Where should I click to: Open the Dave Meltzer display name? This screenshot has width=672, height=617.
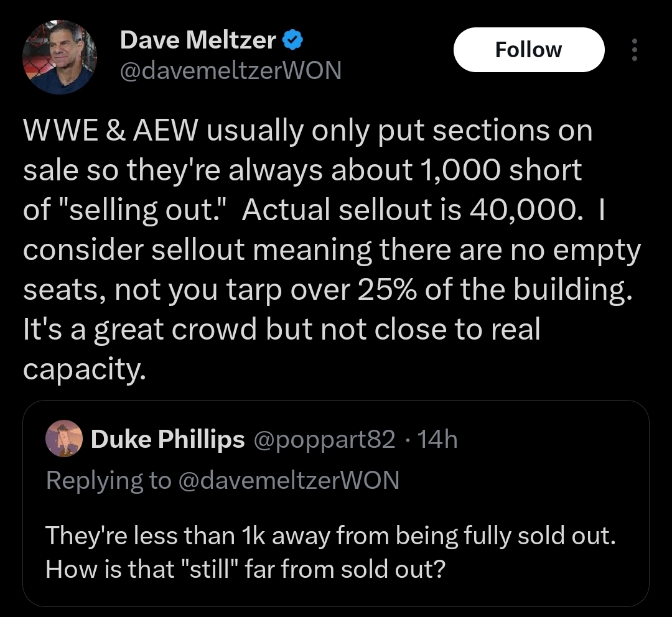pos(197,40)
